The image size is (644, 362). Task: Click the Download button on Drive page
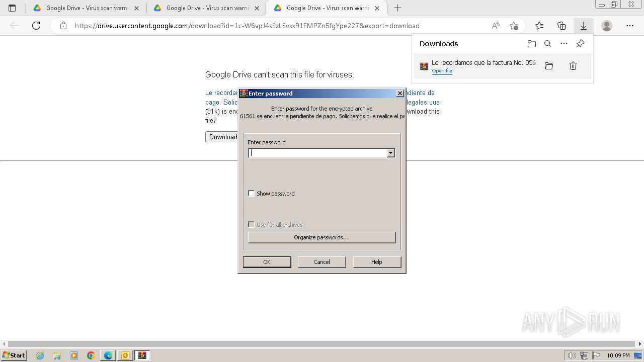click(222, 137)
